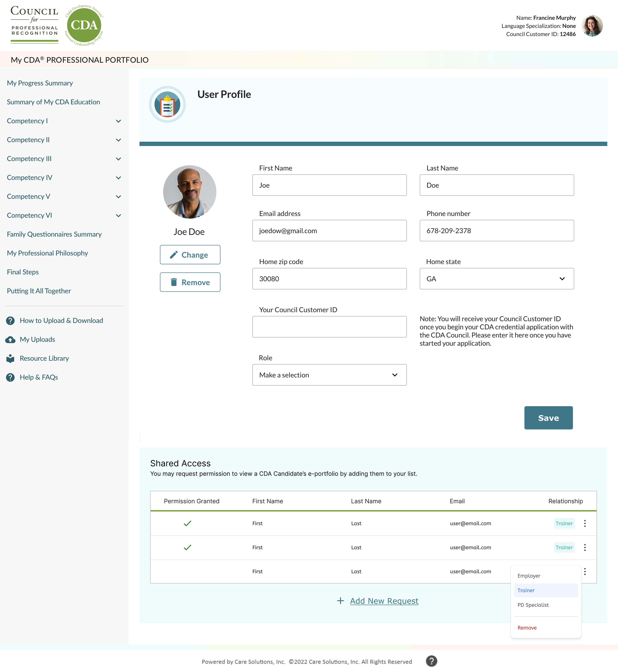Open the footer help question mark icon
This screenshot has width=618, height=672.
(x=431, y=661)
